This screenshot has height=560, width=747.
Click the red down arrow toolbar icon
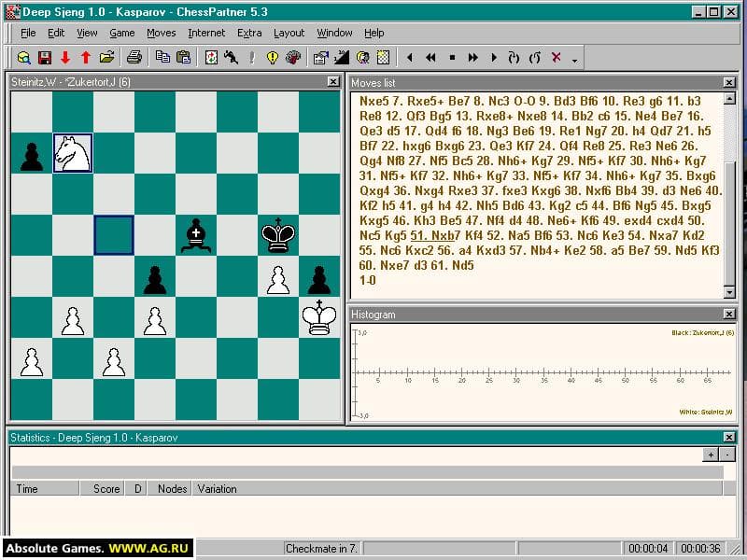[65, 58]
